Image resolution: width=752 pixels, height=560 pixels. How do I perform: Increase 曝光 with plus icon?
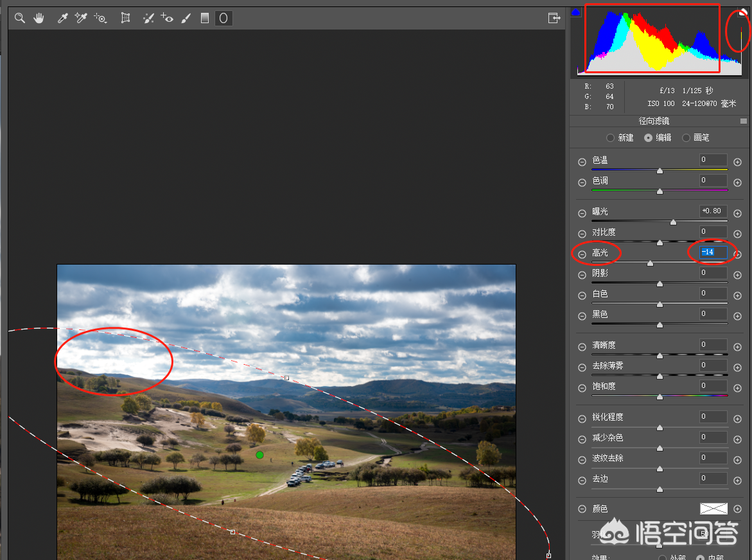[738, 213]
